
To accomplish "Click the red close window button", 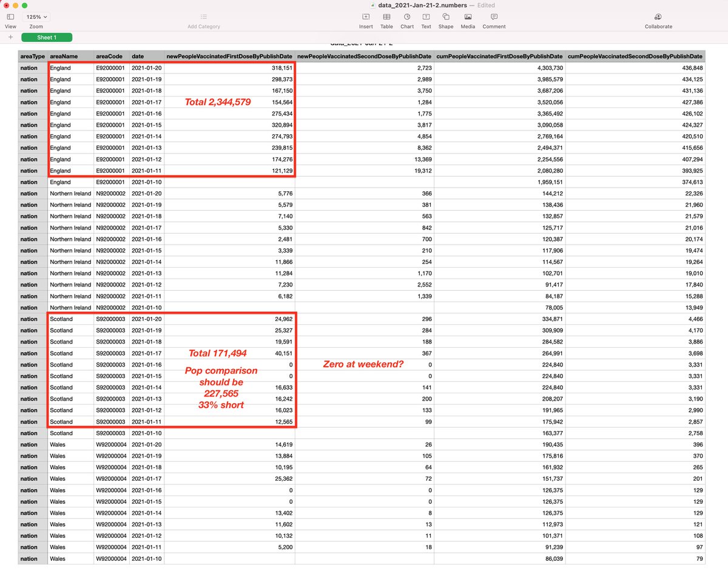I will coord(6,5).
